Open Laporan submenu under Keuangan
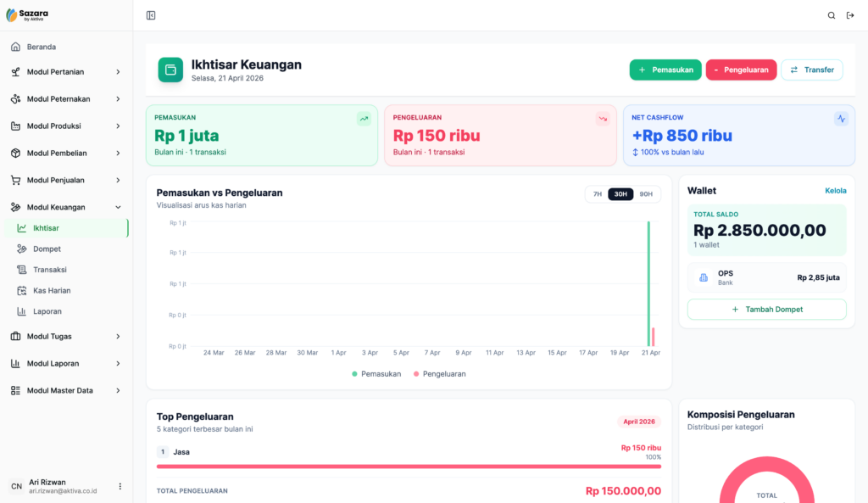 pyautogui.click(x=66, y=311)
